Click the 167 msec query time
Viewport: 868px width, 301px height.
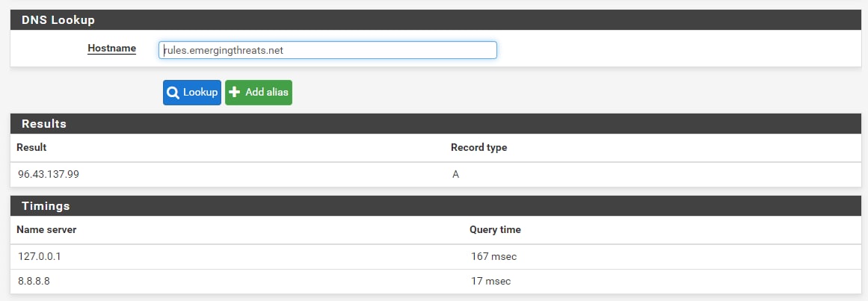pos(493,257)
